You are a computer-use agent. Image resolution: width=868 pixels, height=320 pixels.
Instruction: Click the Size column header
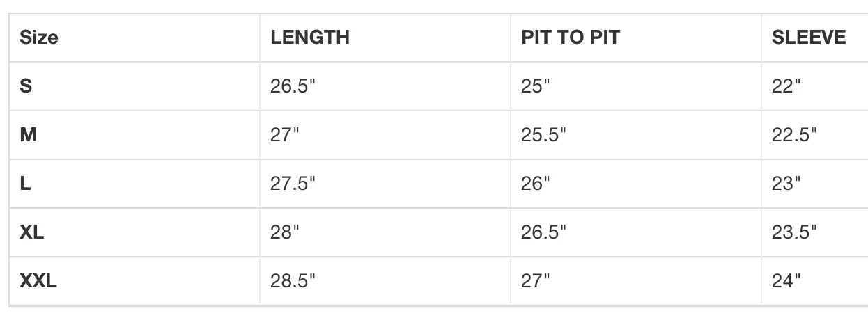coord(39,38)
